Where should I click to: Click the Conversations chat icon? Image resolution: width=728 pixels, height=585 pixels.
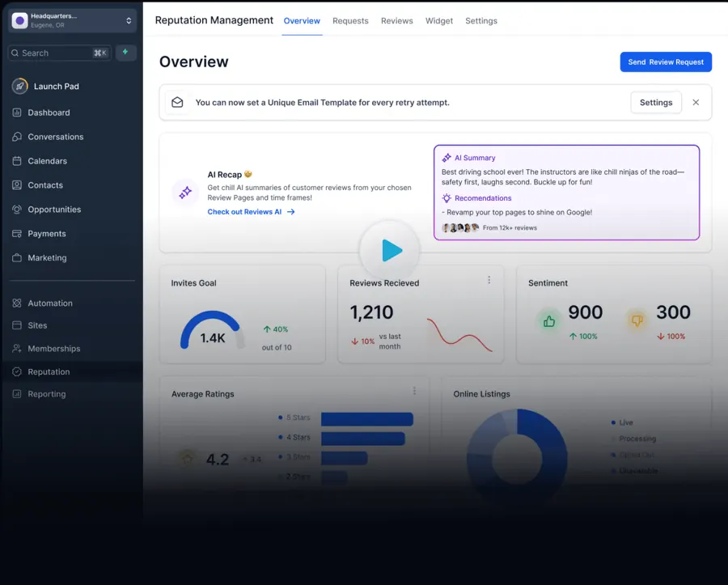17,137
